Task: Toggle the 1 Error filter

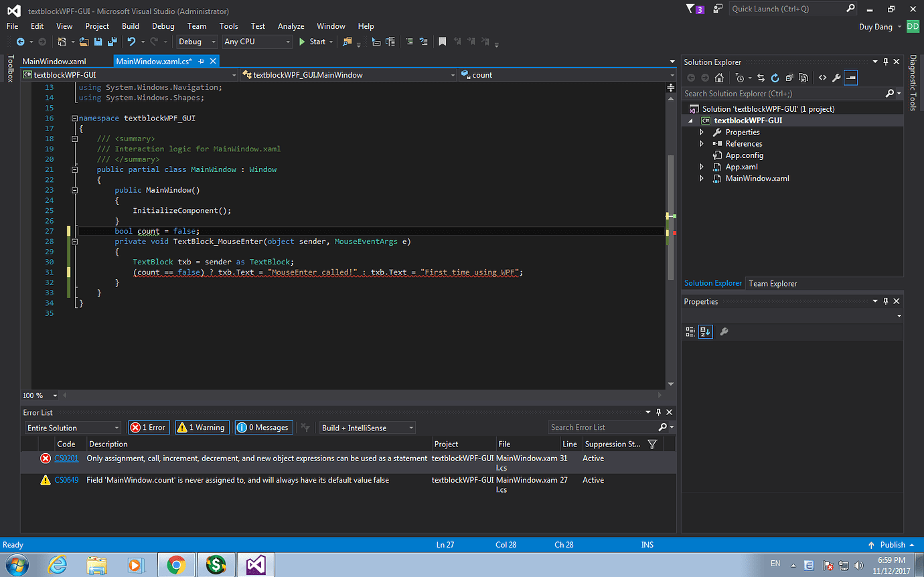Action: 149,427
